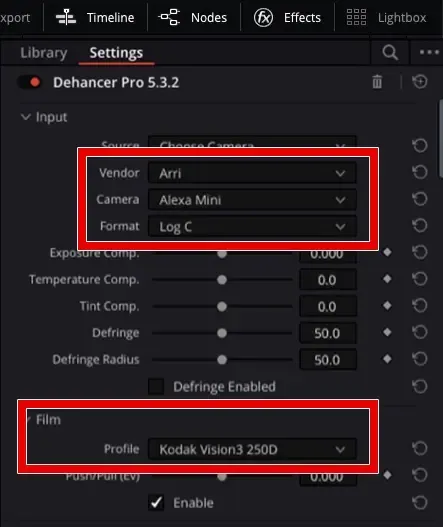Delete the Dehancer Pro effect with trash icon
Image resolution: width=443 pixels, height=527 pixels.
pyautogui.click(x=377, y=82)
